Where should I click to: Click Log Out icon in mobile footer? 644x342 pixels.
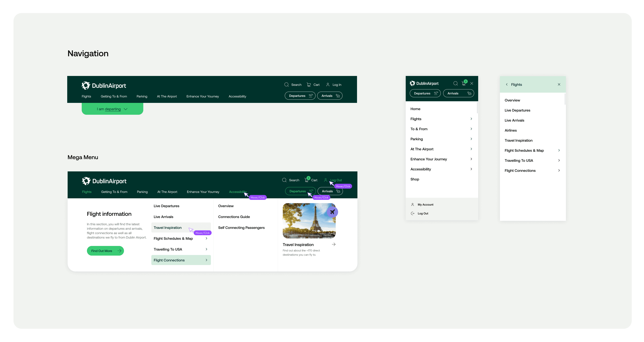[x=413, y=213]
